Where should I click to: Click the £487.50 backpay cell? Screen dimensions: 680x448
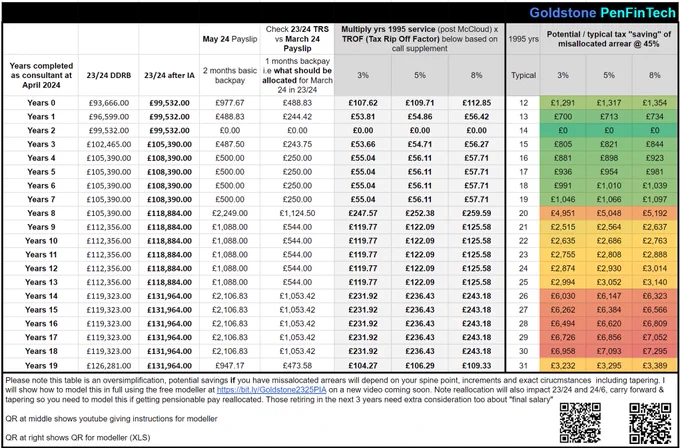pos(230,144)
